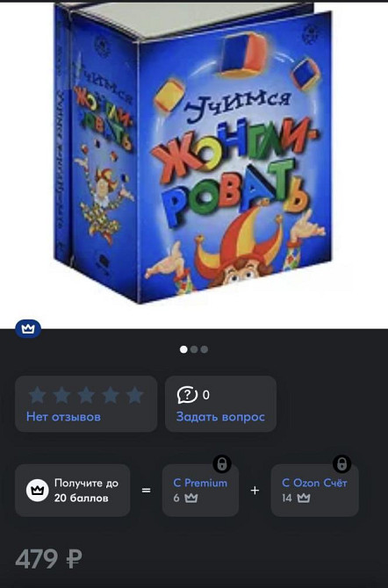Viewport: 388px width, 588px height.
Task: Tap the lock icon on the Premium card
Action: pyautogui.click(x=222, y=464)
